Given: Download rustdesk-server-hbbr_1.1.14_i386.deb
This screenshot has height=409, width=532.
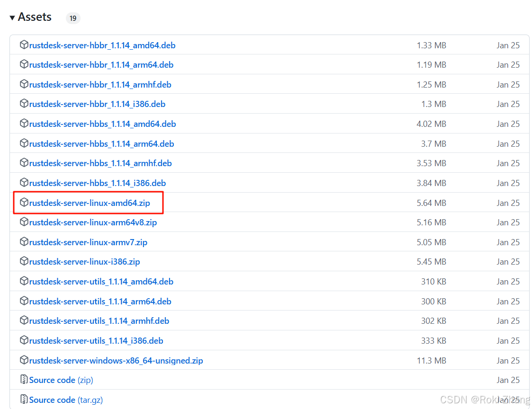Looking at the screenshot, I should tap(97, 104).
